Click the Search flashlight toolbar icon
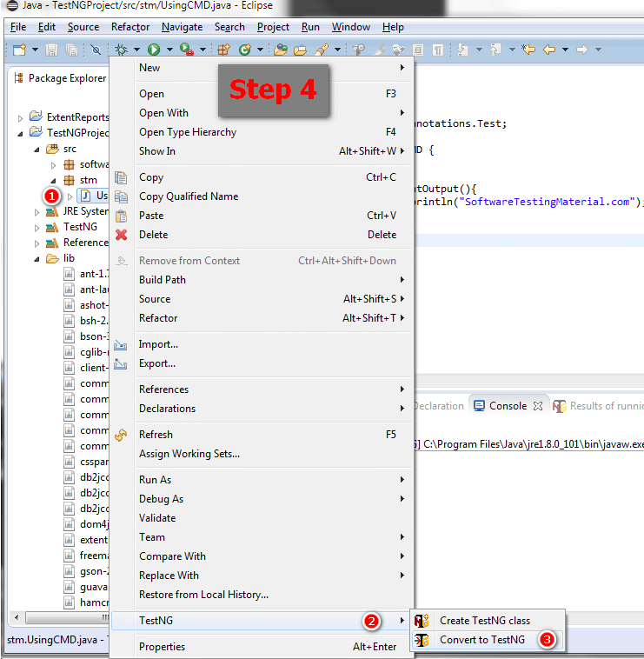 point(322,50)
